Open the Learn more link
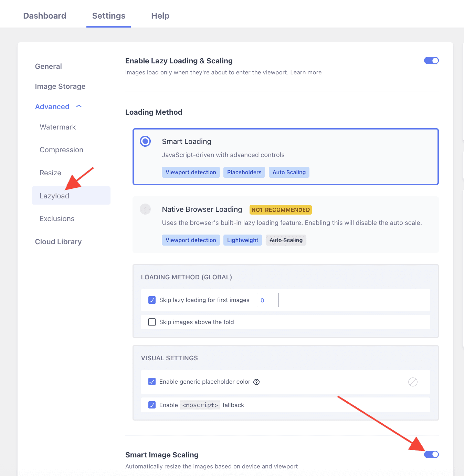464x476 pixels. 306,72
